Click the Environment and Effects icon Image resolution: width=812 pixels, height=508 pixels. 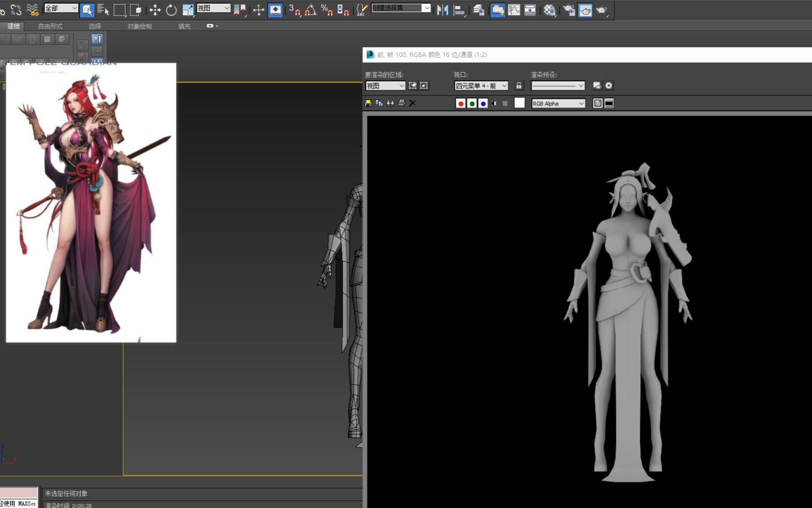609,86
